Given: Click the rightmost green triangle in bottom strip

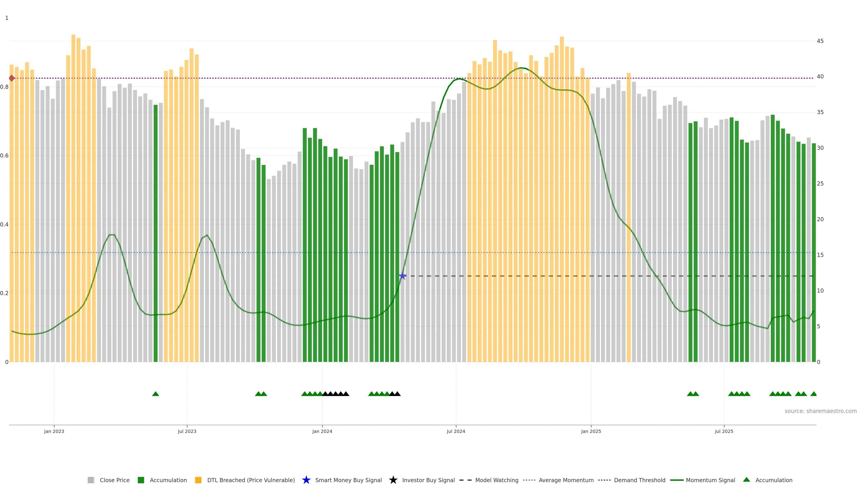Looking at the screenshot, I should pyautogui.click(x=814, y=394).
